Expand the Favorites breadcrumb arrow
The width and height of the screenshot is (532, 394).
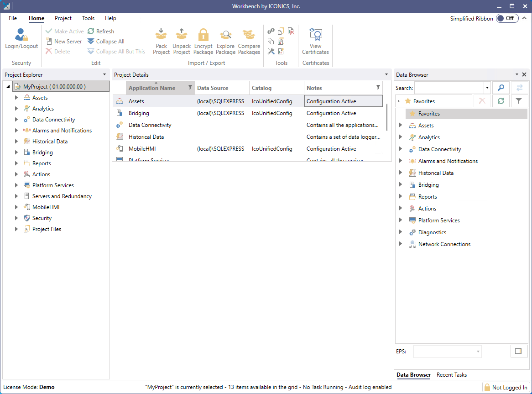tap(399, 101)
